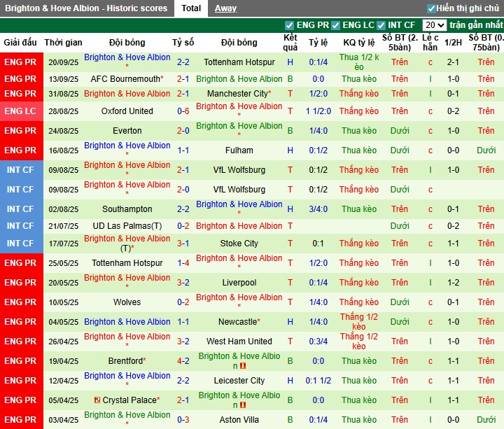The width and height of the screenshot is (504, 429).
Task: Click the Aston Villa team link
Action: tap(239, 420)
